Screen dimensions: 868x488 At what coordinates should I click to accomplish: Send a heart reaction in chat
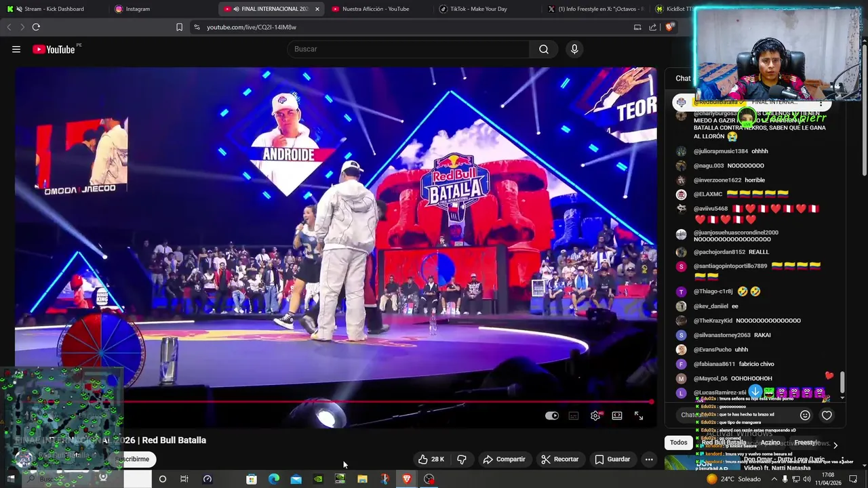pyautogui.click(x=827, y=415)
